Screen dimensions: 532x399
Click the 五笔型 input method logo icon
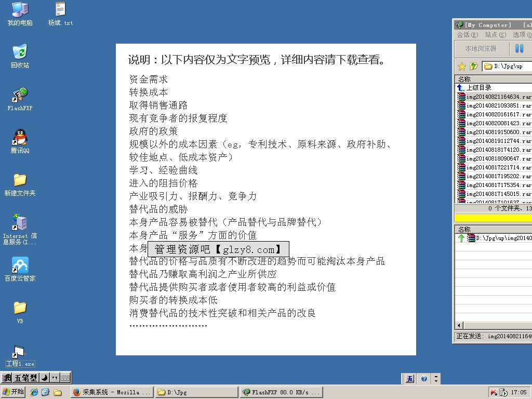point(6,378)
